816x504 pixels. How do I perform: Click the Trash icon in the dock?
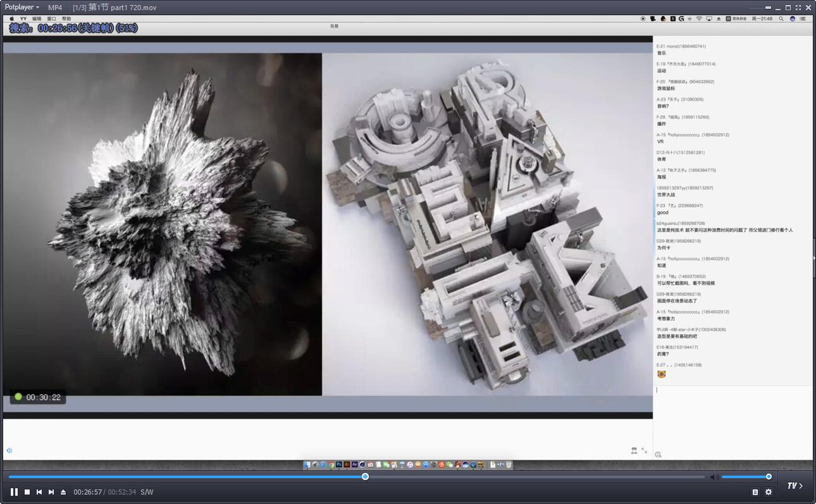coord(509,465)
